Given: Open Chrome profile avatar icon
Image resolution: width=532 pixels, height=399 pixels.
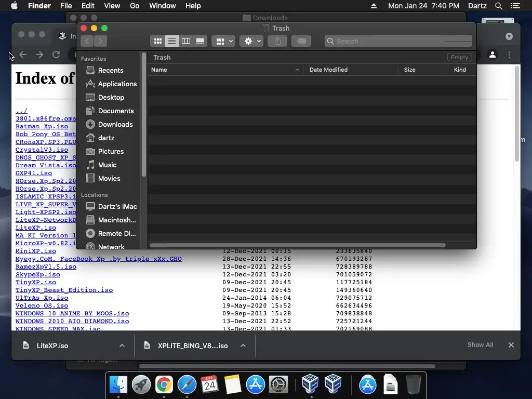Looking at the screenshot, I should (493, 55).
